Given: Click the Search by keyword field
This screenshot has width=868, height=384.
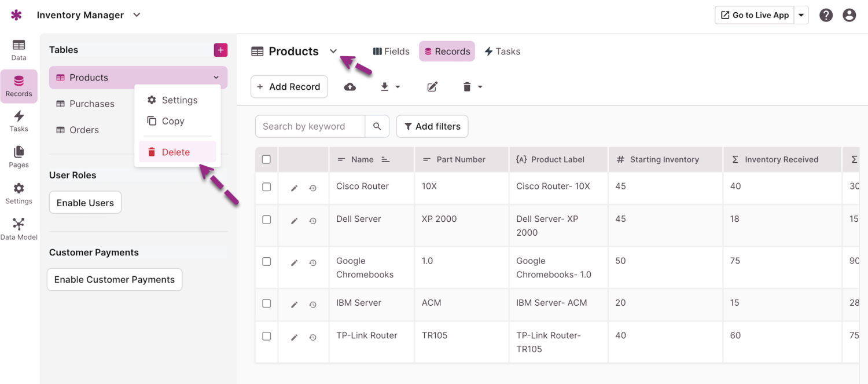Looking at the screenshot, I should 310,126.
